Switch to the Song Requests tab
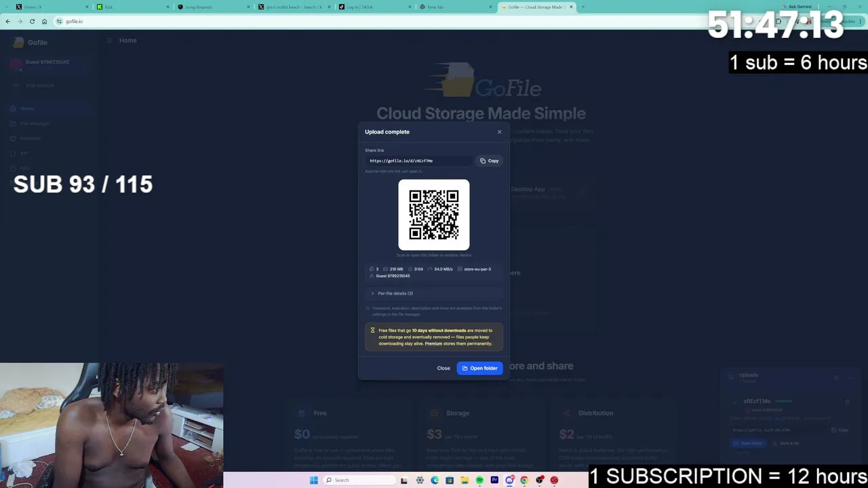 [212, 7]
